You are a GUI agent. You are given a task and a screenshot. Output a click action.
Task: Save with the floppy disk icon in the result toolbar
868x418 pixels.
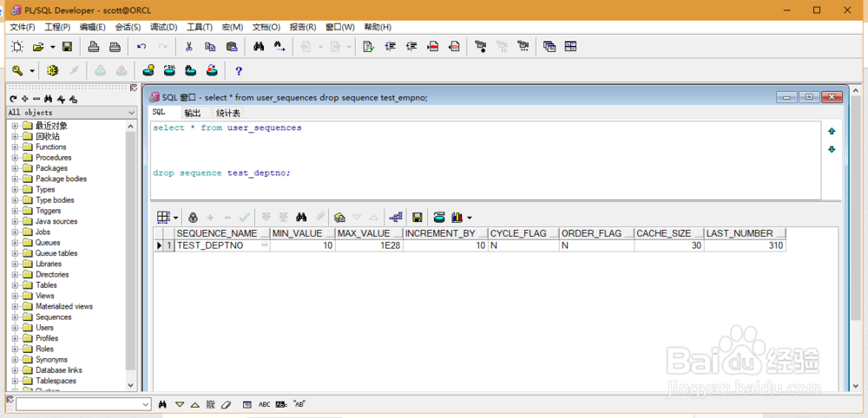point(418,217)
